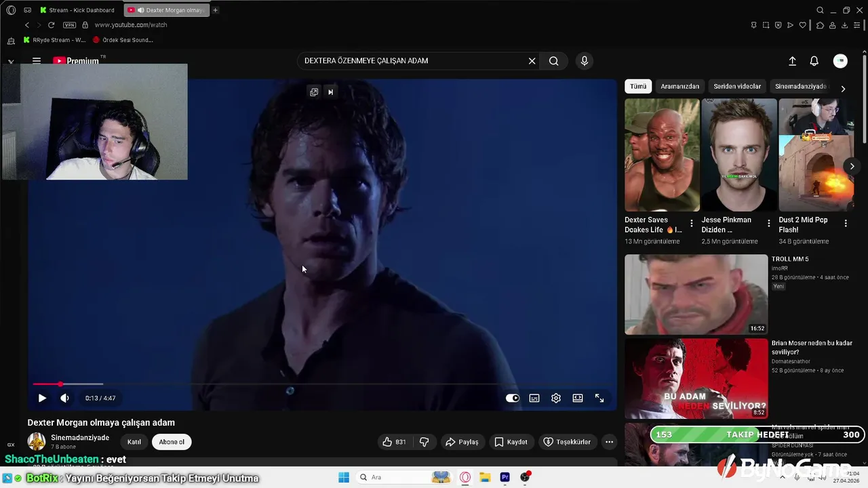Open the YouTube create/upload icon

[x=792, y=61]
